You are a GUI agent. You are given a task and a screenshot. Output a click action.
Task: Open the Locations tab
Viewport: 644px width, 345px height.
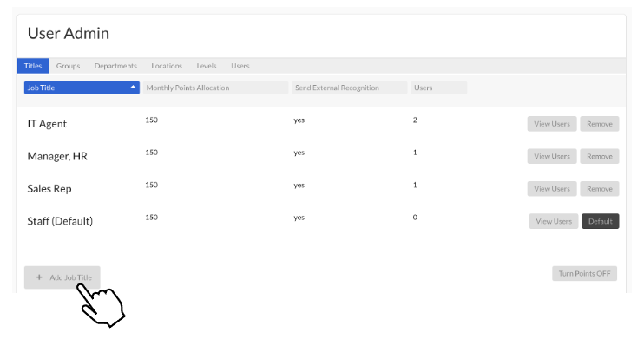(x=167, y=66)
